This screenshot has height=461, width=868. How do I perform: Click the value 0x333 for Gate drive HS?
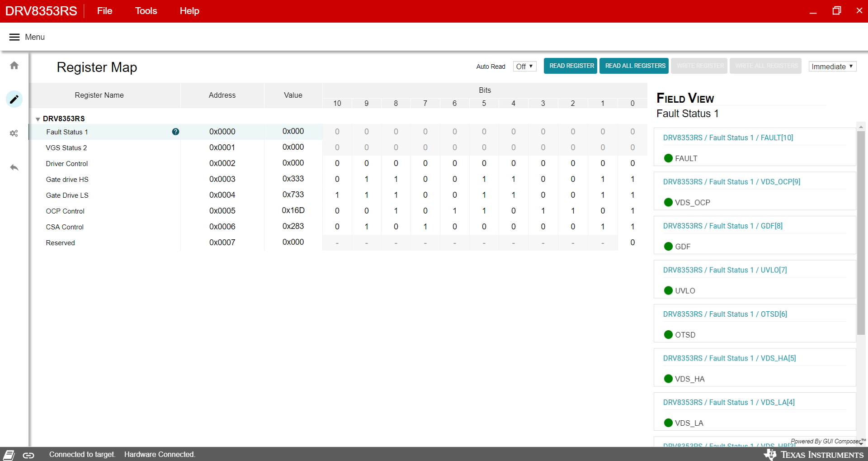point(293,179)
